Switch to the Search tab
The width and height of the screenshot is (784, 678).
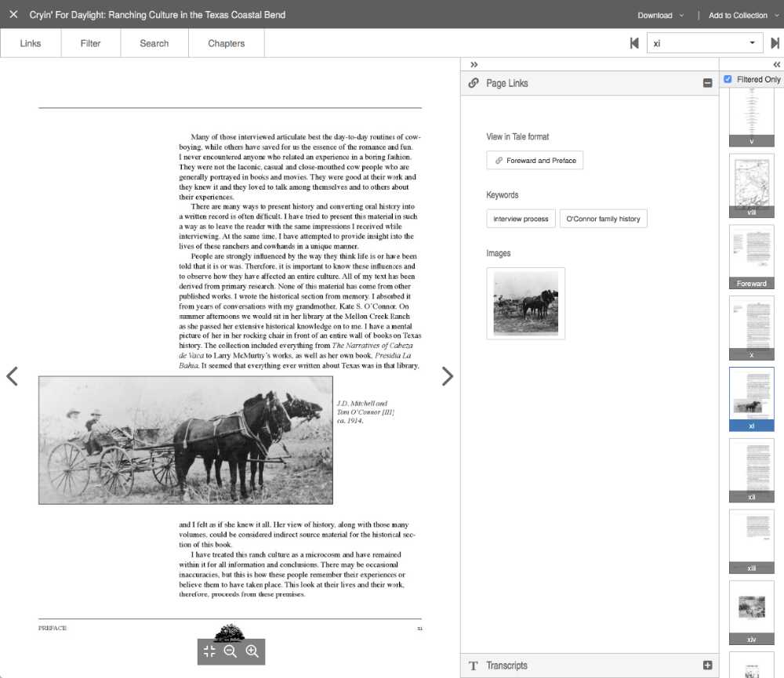point(154,43)
